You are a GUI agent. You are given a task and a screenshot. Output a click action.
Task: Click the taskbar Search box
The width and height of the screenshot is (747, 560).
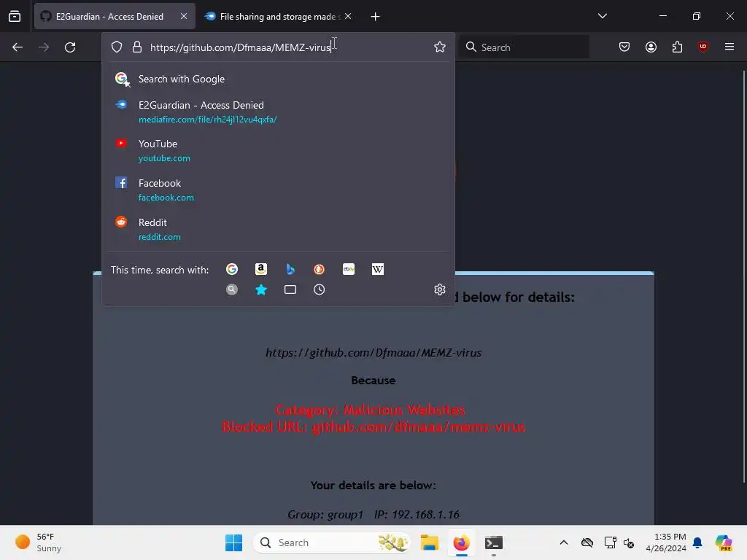pyautogui.click(x=332, y=542)
